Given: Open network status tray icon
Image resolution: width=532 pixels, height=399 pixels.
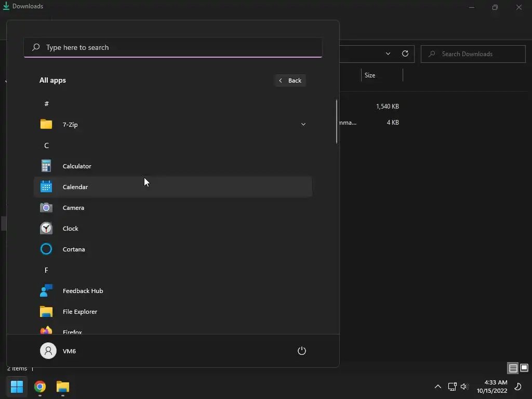Looking at the screenshot, I should click(x=453, y=387).
